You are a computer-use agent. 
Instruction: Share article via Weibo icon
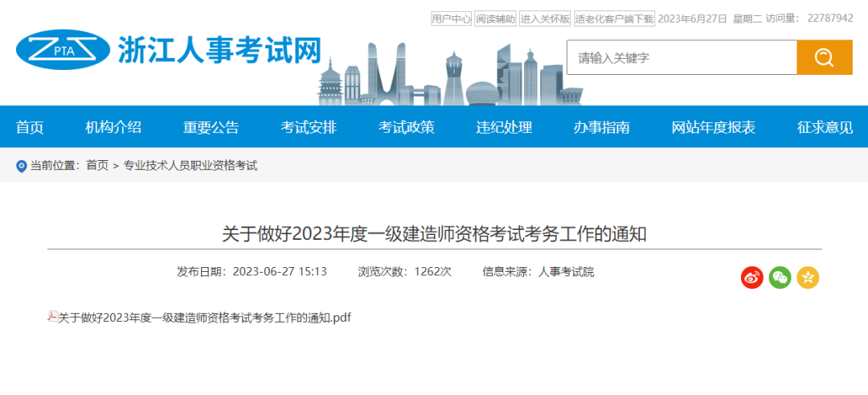751,278
